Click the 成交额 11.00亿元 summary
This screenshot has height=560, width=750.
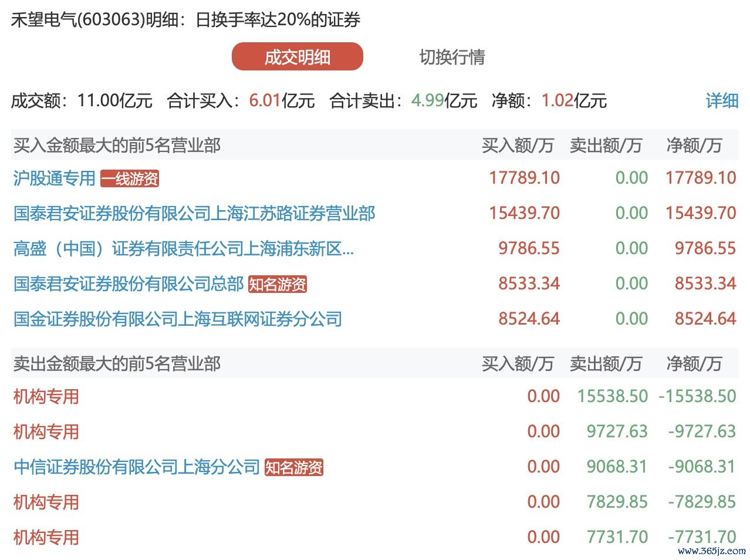click(x=82, y=100)
